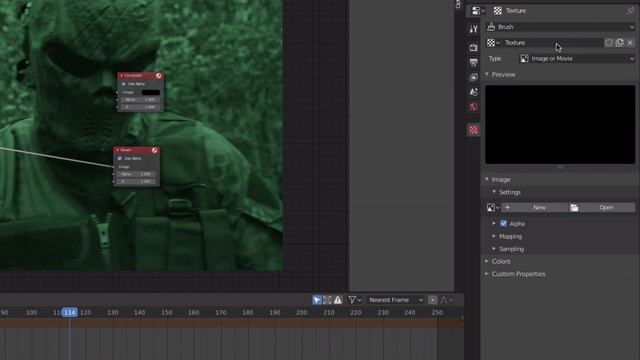
Task: Open the image browse dropdown beside New
Action: coord(493,208)
